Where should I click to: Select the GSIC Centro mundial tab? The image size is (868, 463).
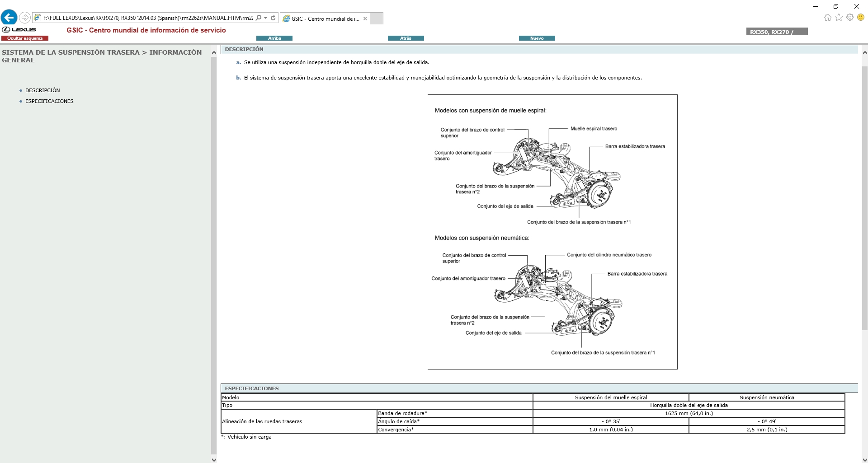click(323, 19)
